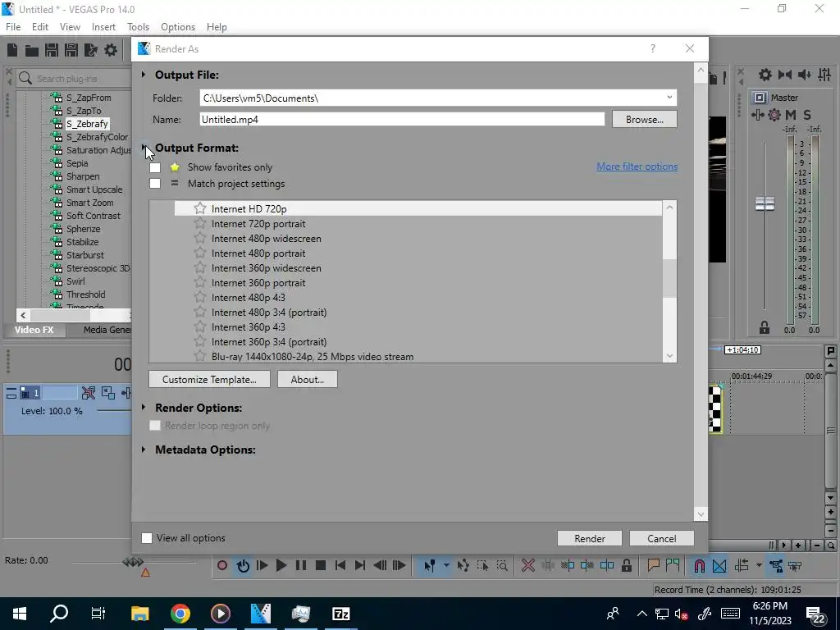Image resolution: width=840 pixels, height=630 pixels.
Task: Solo the Master bus with S button
Action: [x=807, y=115]
